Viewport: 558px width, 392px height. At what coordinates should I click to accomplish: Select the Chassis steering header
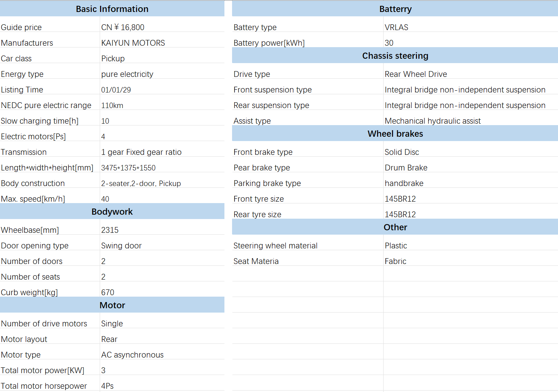[395, 56]
